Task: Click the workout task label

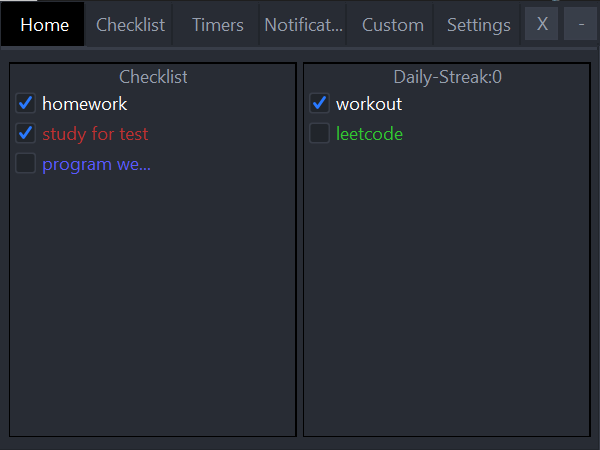Action: pos(369,104)
